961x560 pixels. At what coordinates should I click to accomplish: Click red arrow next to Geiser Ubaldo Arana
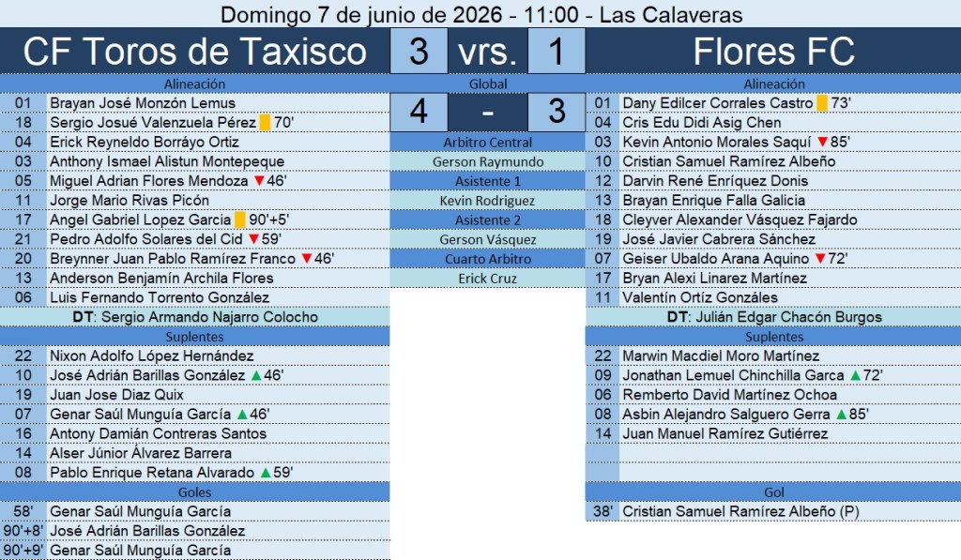[x=820, y=259]
